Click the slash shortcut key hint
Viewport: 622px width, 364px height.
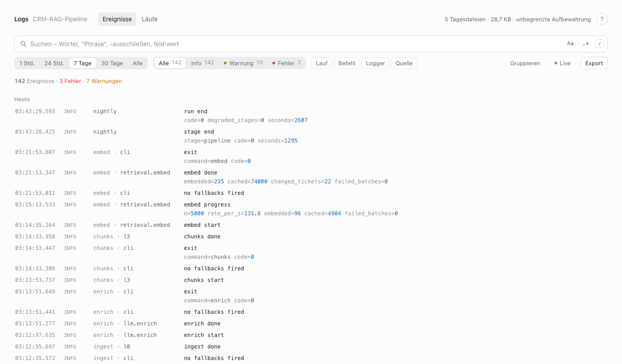(x=600, y=44)
